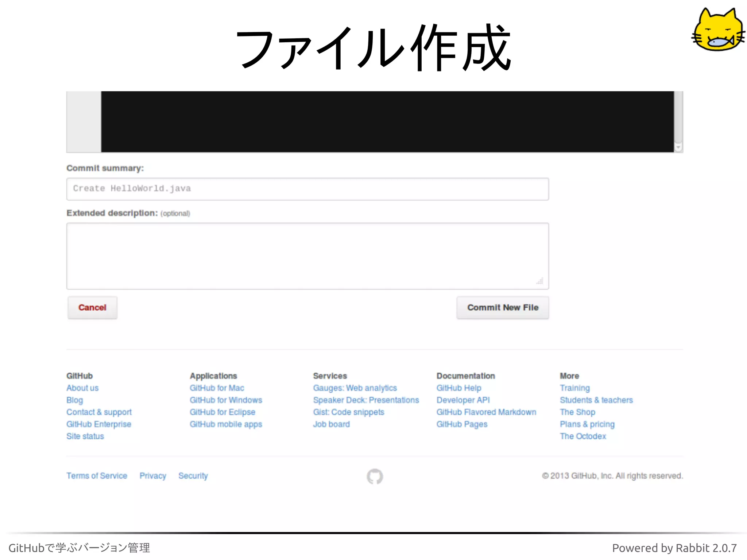Open GitHub for Eclipse link
Viewport: 747px width, 560px height.
[222, 412]
